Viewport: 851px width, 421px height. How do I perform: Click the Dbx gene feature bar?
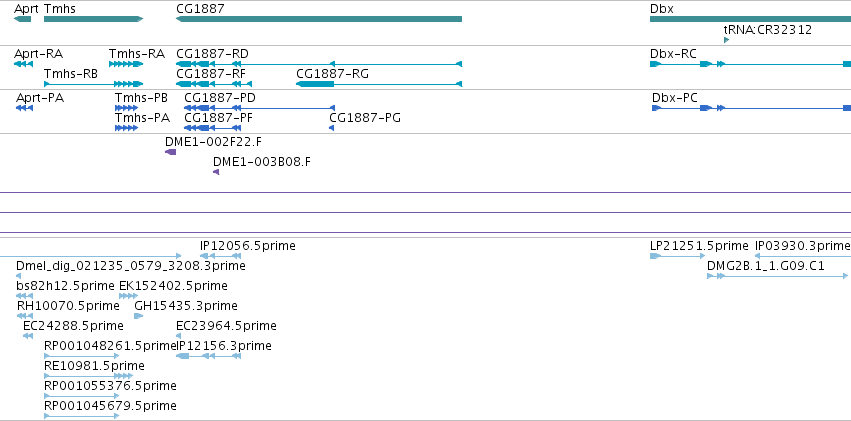[751, 19]
